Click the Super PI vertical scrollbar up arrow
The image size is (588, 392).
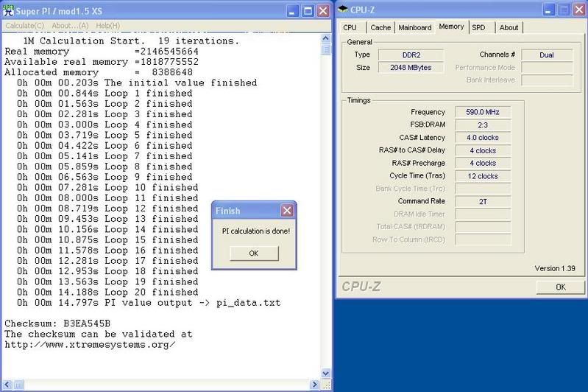coord(325,38)
